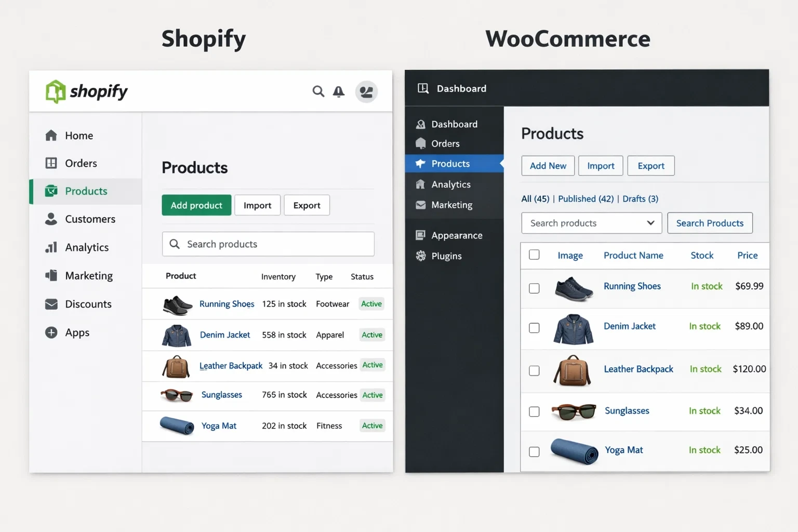Click the Shopify Export button
Viewport: 798px width, 532px height.
307,205
